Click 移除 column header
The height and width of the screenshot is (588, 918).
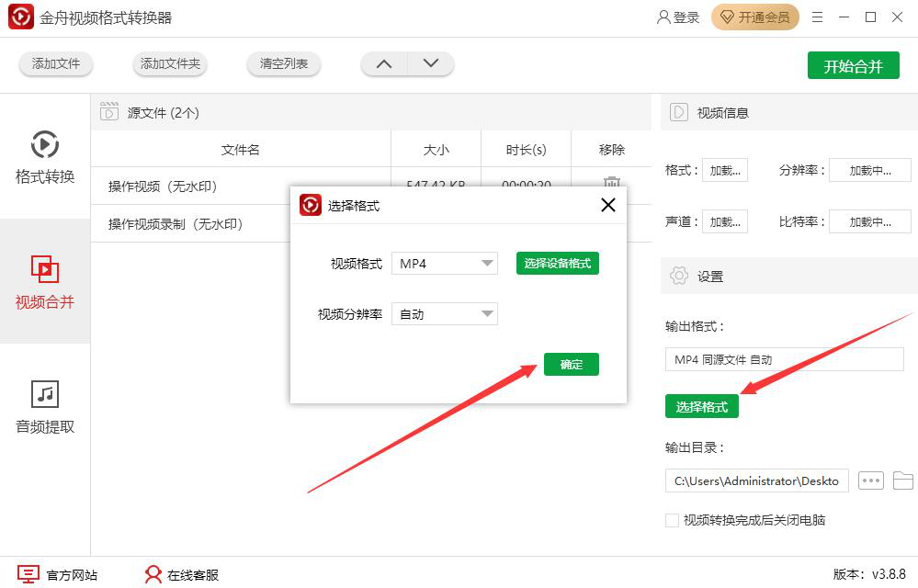(x=611, y=150)
